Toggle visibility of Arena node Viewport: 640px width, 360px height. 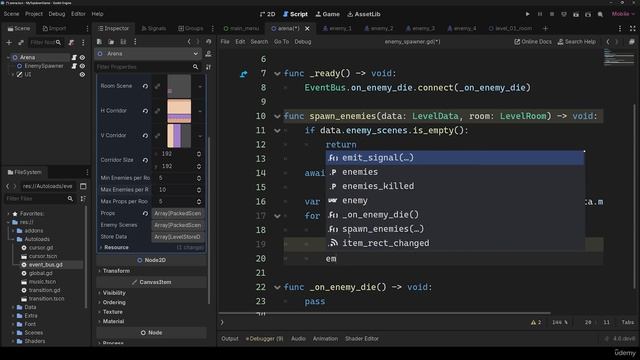point(82,58)
